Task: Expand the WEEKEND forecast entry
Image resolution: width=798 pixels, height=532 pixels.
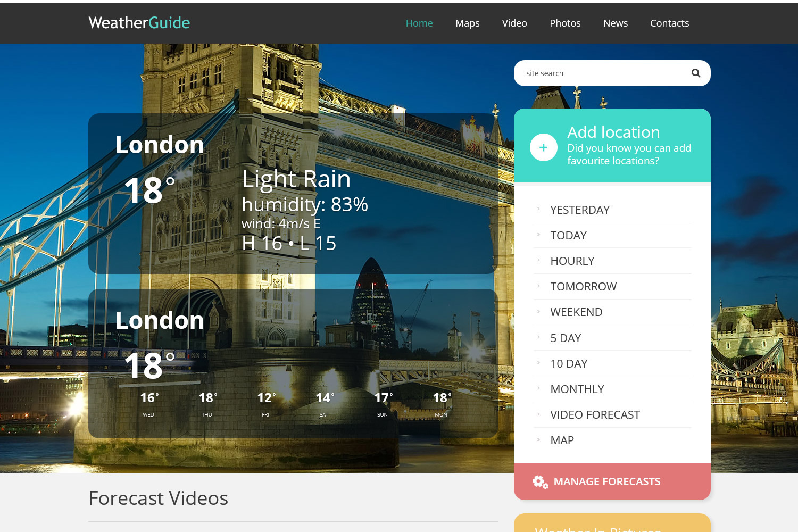Action: tap(576, 312)
